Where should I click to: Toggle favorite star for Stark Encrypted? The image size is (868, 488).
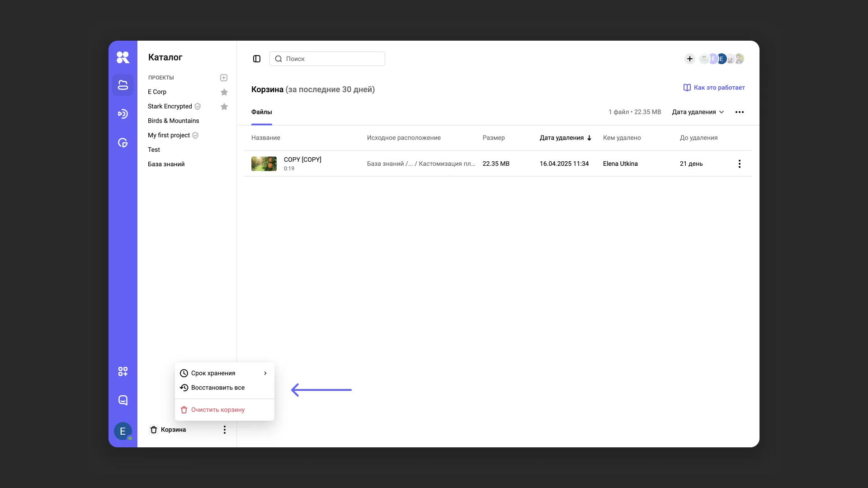pyautogui.click(x=224, y=107)
